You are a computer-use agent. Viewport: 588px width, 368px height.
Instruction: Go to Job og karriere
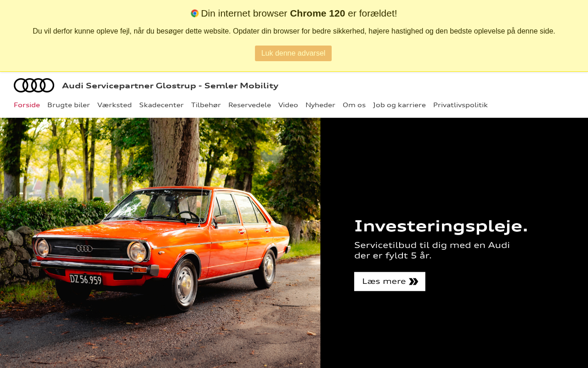tap(399, 105)
